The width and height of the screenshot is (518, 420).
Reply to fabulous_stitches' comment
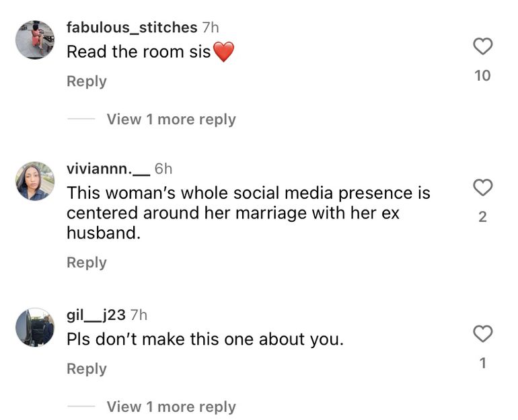tap(87, 81)
